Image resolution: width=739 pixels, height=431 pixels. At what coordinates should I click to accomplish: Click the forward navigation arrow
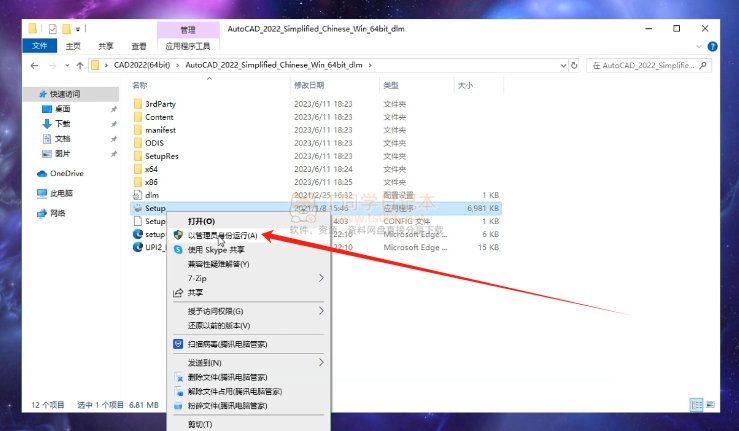click(52, 66)
